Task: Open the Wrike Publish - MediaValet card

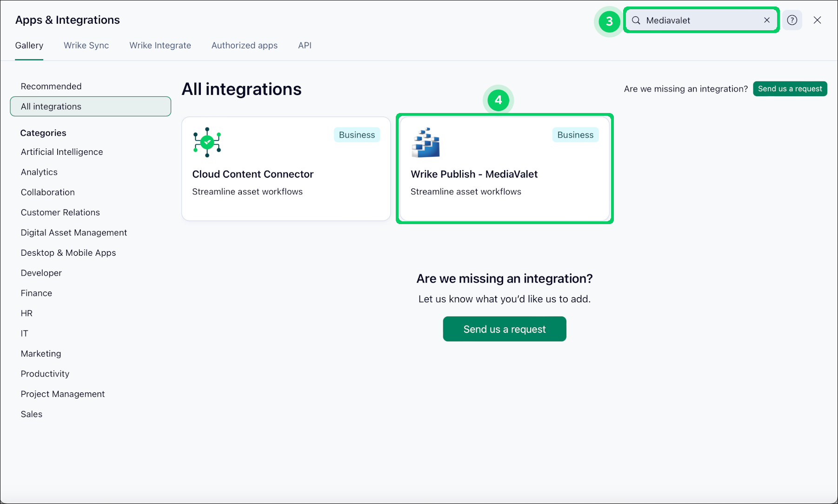Action: [x=505, y=174]
